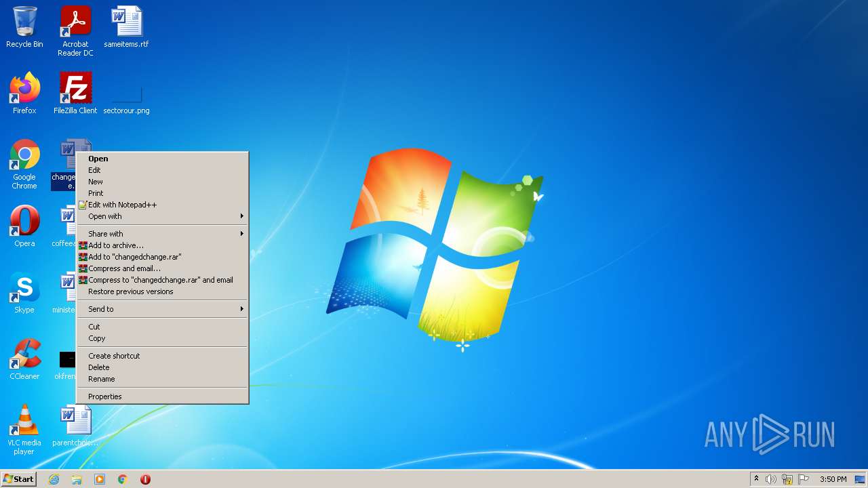Open the Recycle Bin desktop icon

tap(24, 27)
